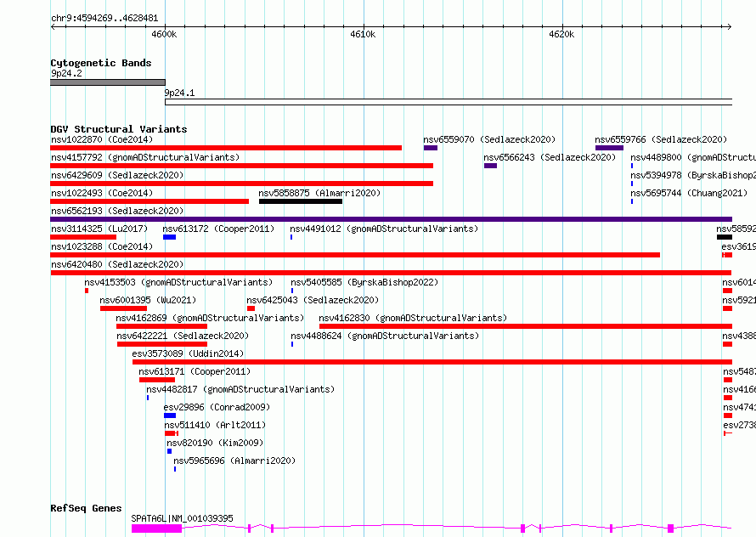
Task: Click the large magenta SPATA6L exon block
Action: point(156,529)
